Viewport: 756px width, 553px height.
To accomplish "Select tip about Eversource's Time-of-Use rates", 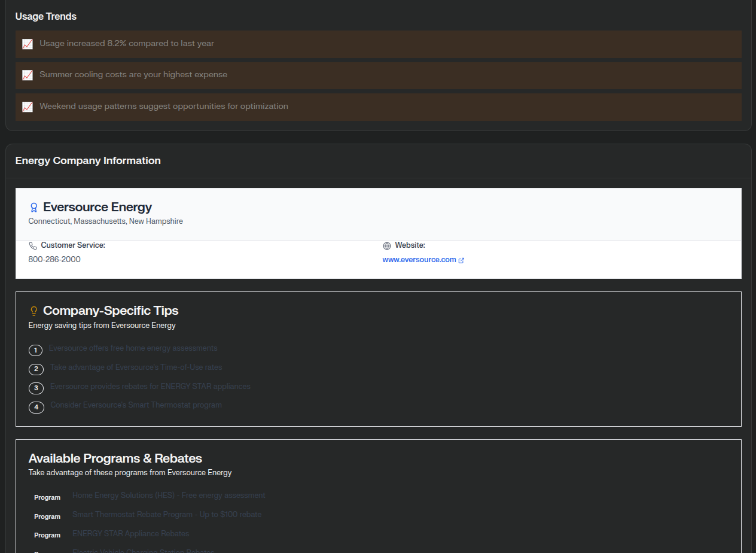I will pyautogui.click(x=136, y=367).
